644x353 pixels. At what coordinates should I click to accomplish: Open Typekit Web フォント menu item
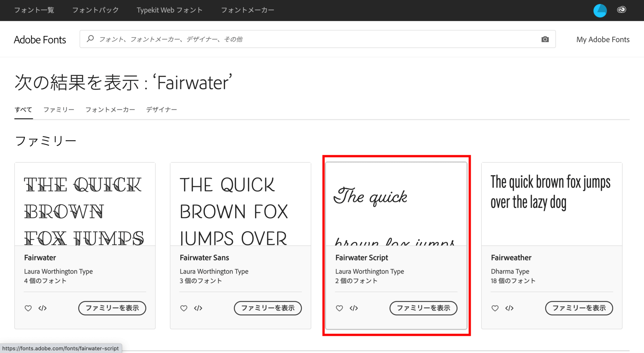169,10
